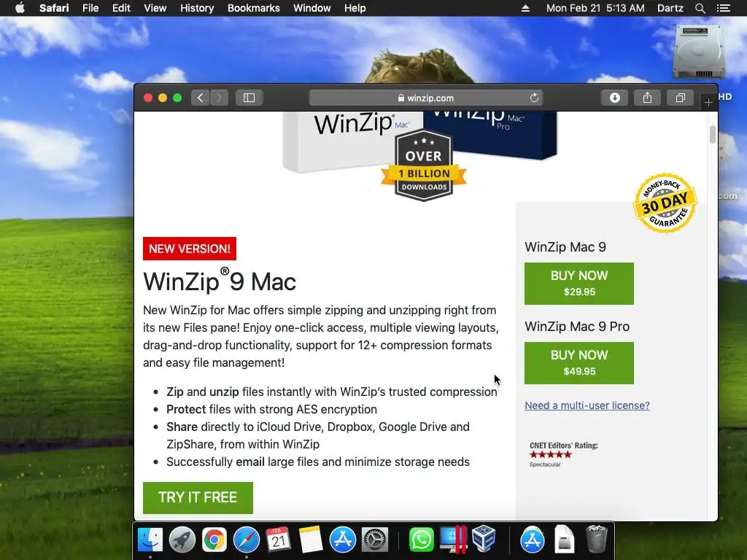The width and height of the screenshot is (747, 560).
Task: Click the 30 day money-back guarantee badge
Action: [x=665, y=203]
